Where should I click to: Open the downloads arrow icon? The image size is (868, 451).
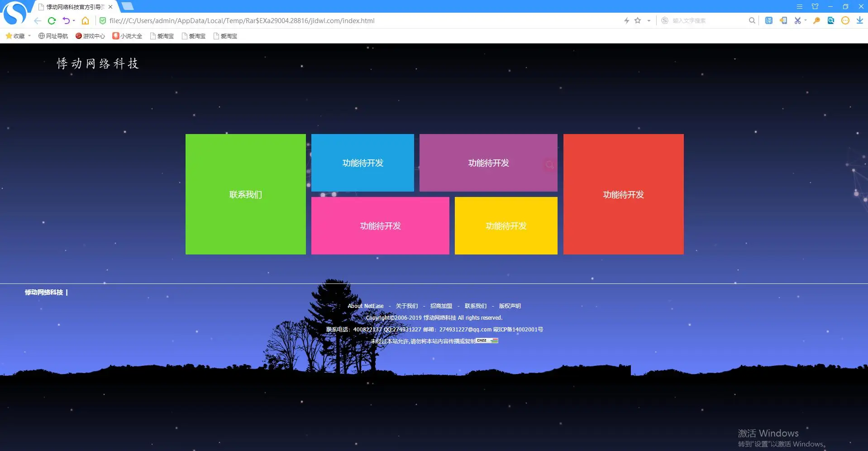click(859, 20)
